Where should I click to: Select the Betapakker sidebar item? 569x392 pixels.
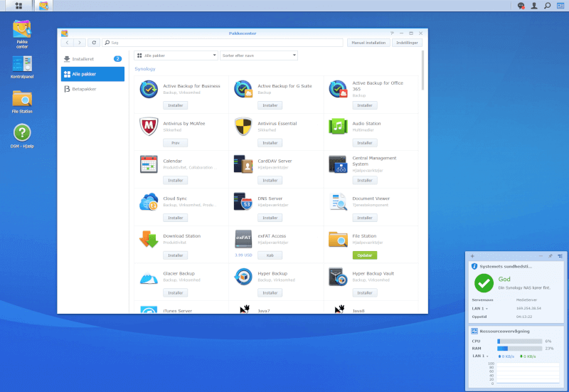coord(92,89)
